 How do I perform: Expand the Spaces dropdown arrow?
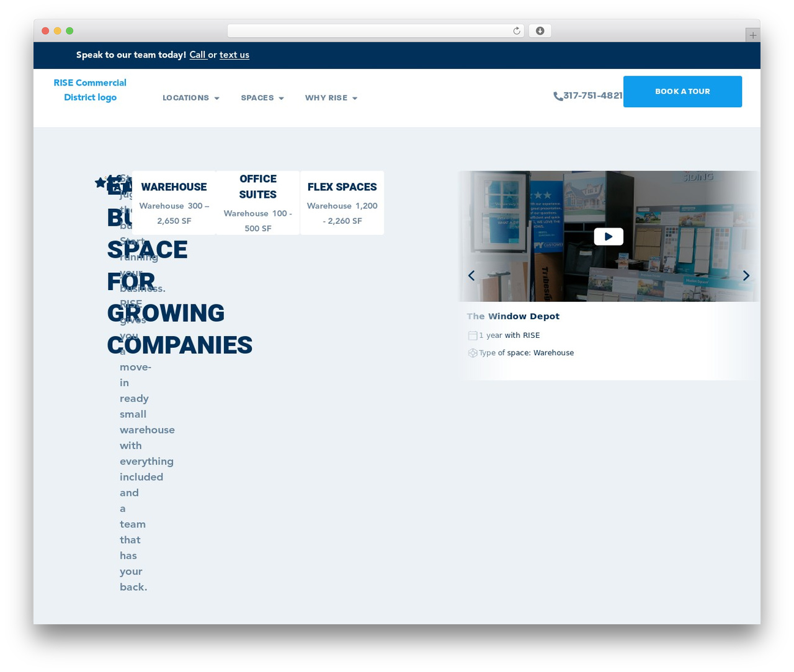[281, 99]
